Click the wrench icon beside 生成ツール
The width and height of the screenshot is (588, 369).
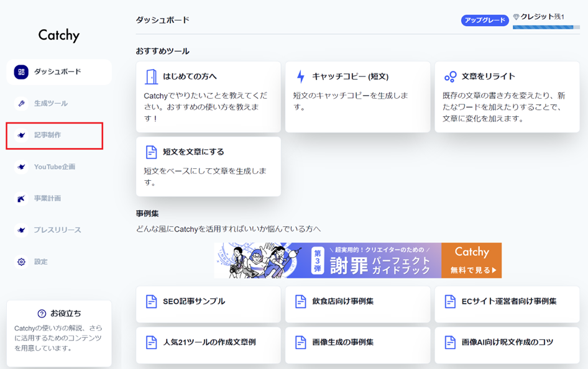point(21,103)
